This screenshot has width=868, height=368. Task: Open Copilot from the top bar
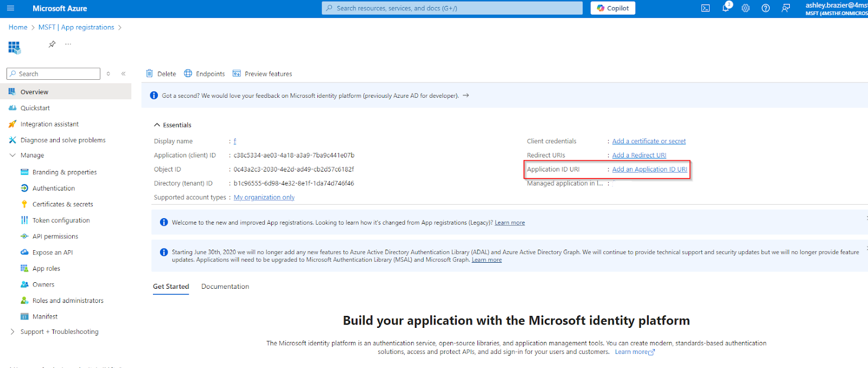coord(613,8)
